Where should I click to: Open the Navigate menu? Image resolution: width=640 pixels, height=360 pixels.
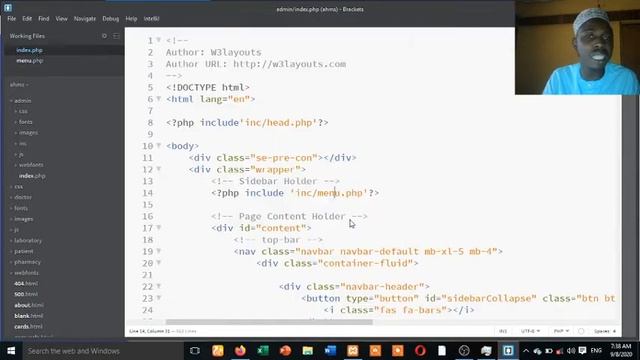[85, 19]
